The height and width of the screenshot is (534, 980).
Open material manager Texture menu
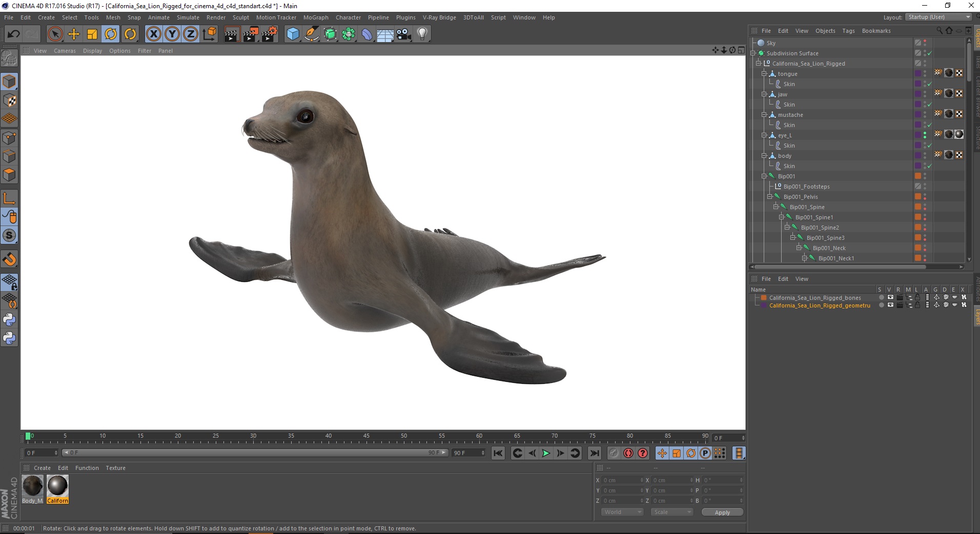[115, 468]
